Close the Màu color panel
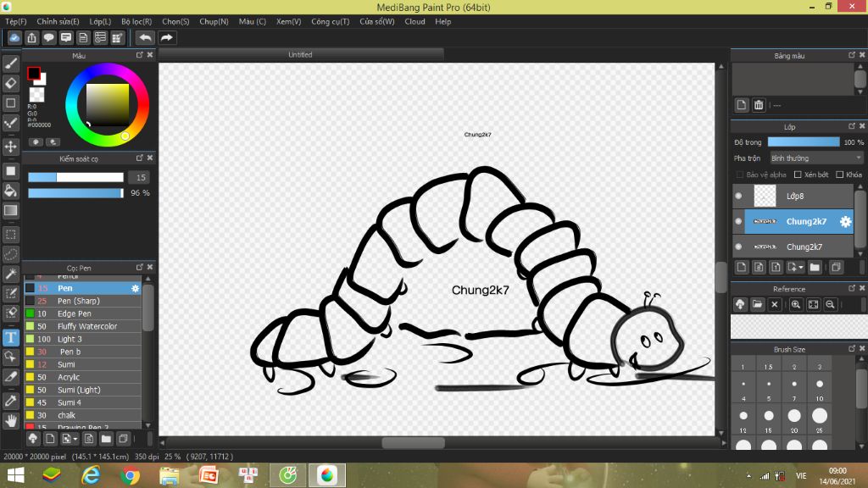Viewport: 868px width, 488px height. click(x=150, y=55)
